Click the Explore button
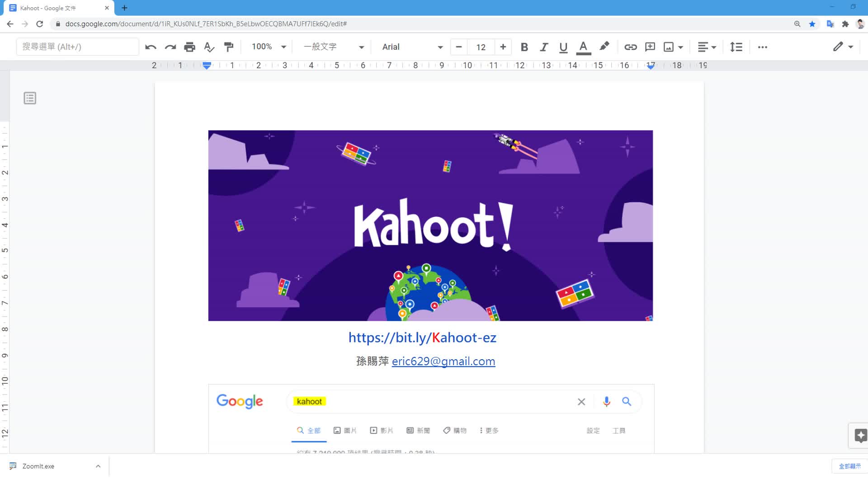868x479 pixels. point(860,436)
